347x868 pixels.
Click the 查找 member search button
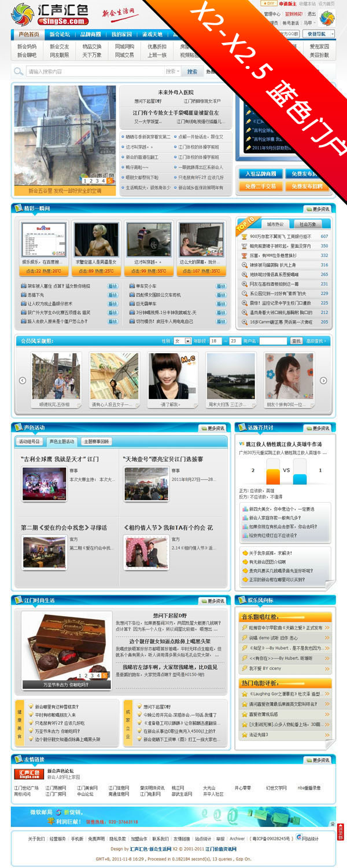296,341
